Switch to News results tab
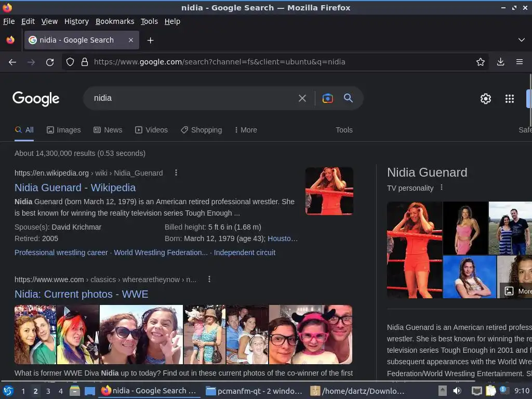The height and width of the screenshot is (399, 532). pyautogui.click(x=108, y=130)
